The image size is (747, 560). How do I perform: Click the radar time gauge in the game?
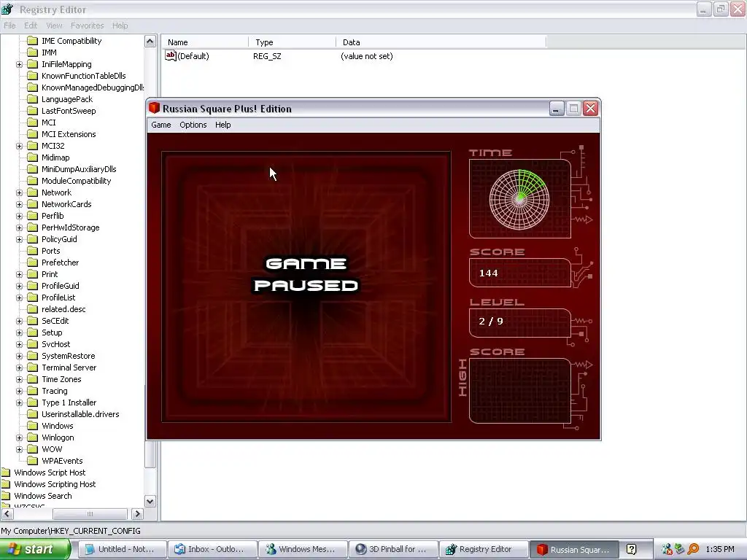click(x=519, y=200)
